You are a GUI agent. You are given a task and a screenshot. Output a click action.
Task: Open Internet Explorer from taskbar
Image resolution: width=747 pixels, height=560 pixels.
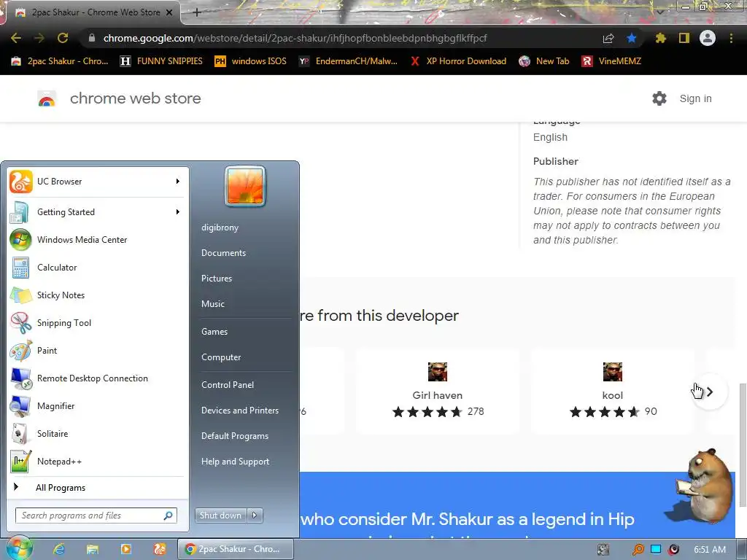pos(59,549)
